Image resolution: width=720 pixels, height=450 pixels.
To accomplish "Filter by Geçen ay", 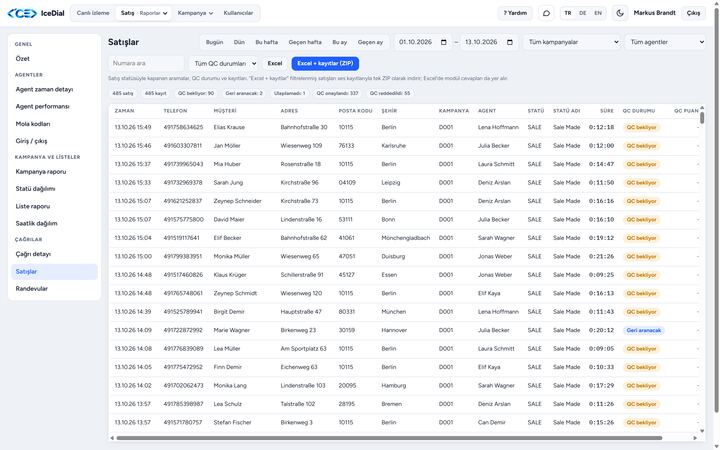I will point(371,42).
